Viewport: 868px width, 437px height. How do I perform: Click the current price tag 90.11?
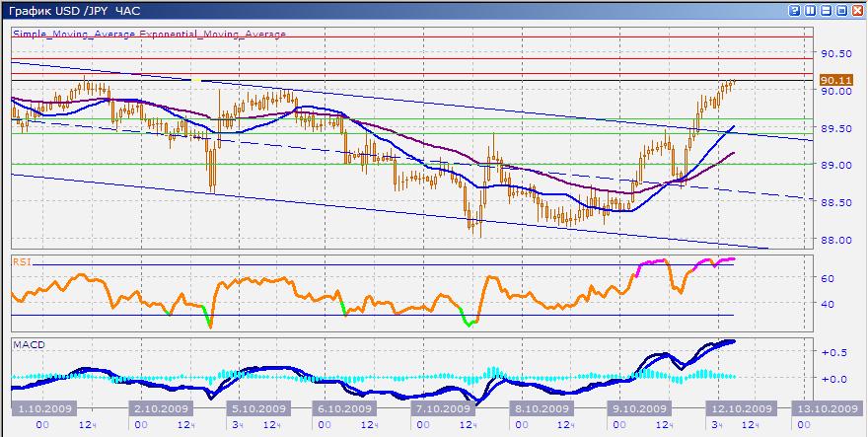(834, 80)
